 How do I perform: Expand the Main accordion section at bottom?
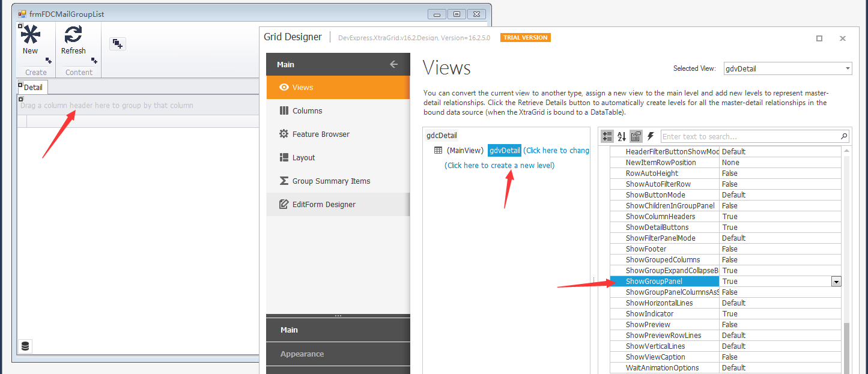(x=338, y=330)
